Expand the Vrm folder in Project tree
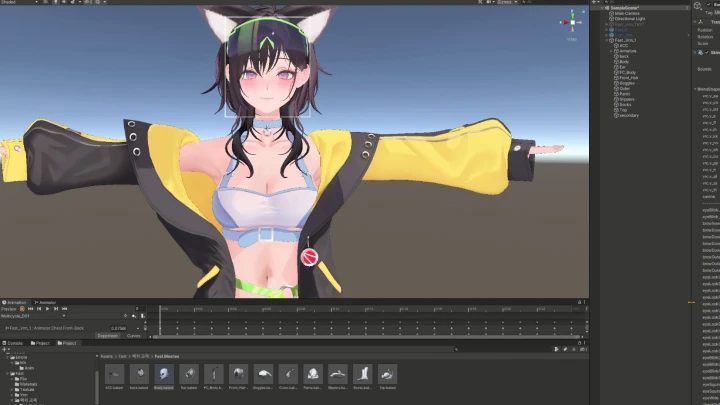 (12, 395)
